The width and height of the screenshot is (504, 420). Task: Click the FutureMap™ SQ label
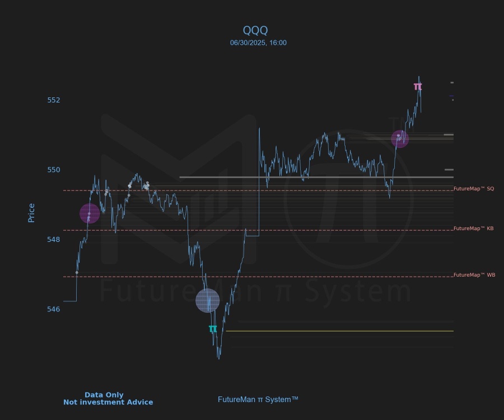click(474, 189)
